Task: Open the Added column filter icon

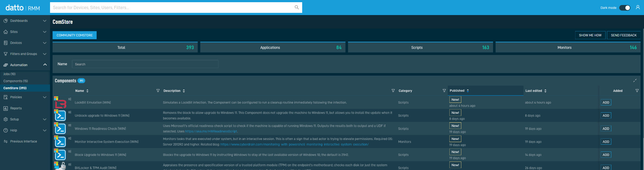Action: (637, 91)
